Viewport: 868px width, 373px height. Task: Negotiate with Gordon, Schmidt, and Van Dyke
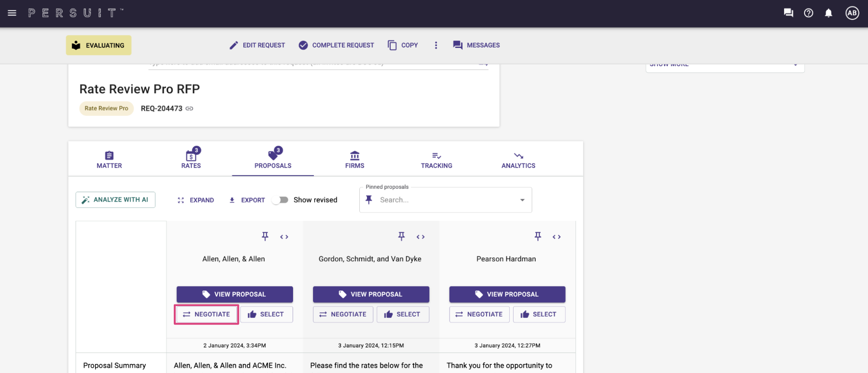click(343, 314)
